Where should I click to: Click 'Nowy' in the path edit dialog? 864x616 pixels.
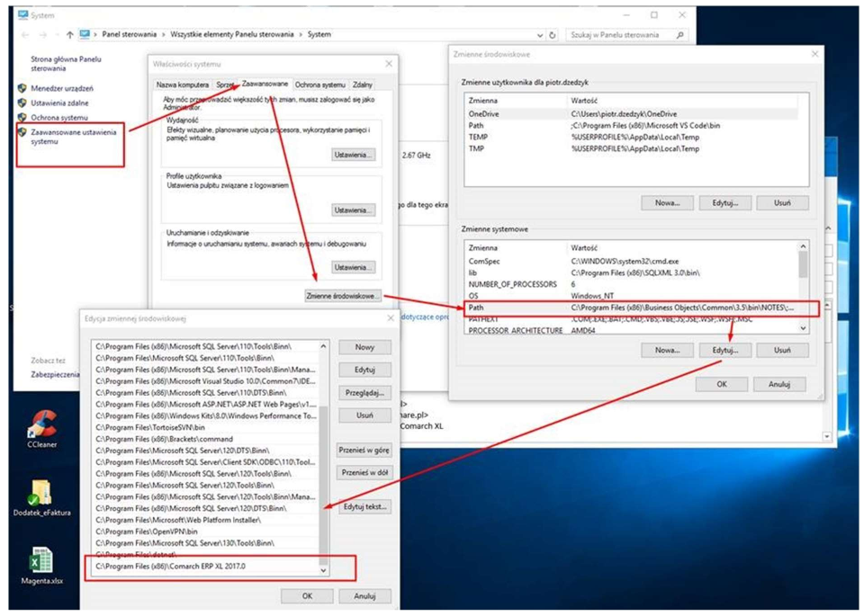(364, 347)
